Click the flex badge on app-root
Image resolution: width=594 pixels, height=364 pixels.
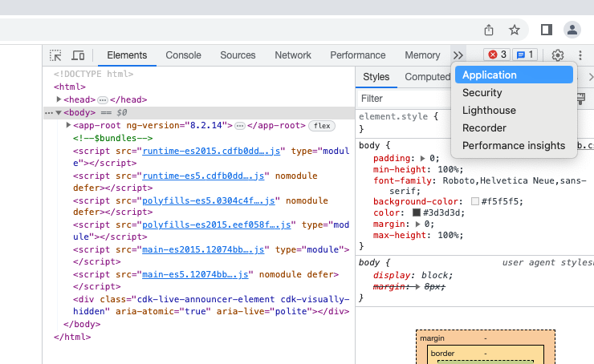(x=322, y=126)
